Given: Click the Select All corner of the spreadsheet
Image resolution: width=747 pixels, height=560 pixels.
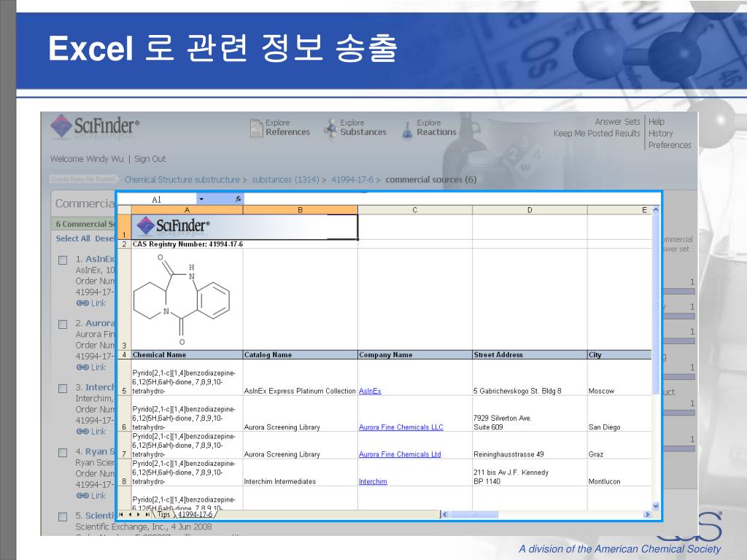Looking at the screenshot, I should [124, 210].
